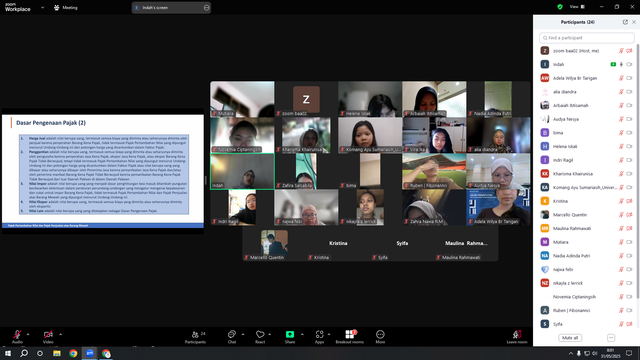Show hidden system tray icons

point(571,353)
